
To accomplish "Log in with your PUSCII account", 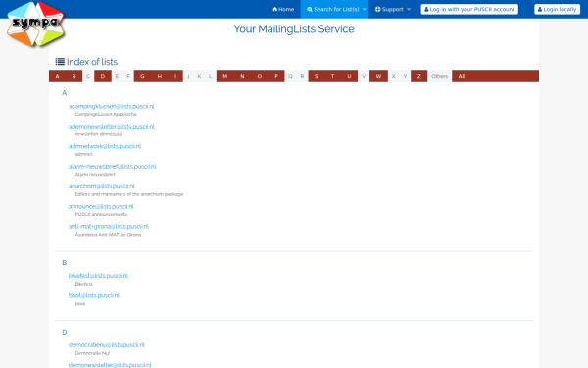I will tap(469, 9).
